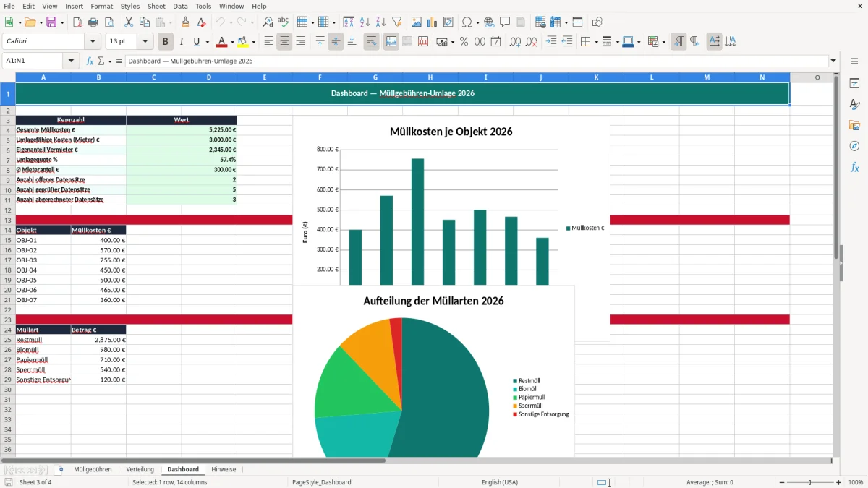Expand the formula bar arrow
This screenshot has height=488, width=868.
(x=834, y=61)
